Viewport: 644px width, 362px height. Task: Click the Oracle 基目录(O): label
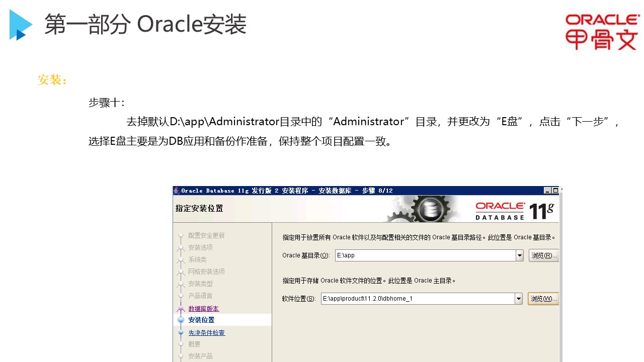(x=306, y=255)
